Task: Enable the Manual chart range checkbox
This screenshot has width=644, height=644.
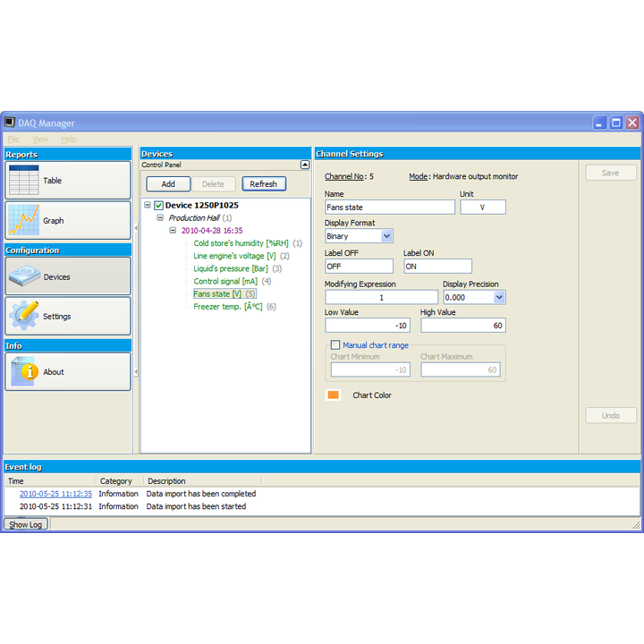Action: 335,345
